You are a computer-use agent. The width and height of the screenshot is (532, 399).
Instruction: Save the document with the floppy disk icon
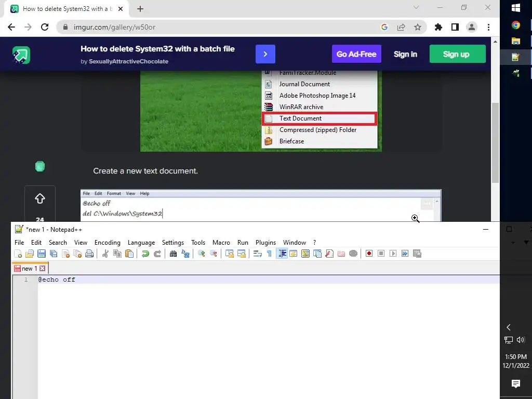42,254
